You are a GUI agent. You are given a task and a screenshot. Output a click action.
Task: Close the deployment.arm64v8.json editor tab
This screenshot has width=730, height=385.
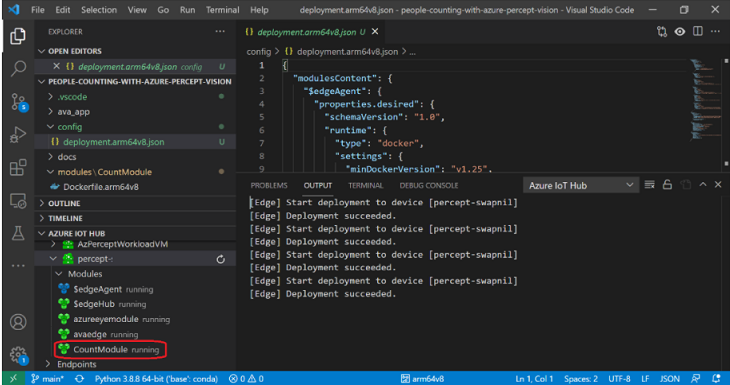click(375, 32)
